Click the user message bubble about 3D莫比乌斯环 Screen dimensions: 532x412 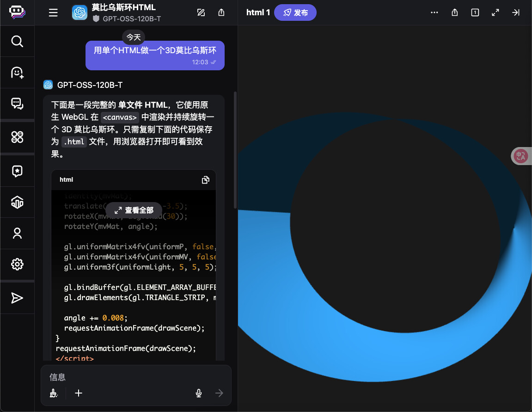coord(155,55)
